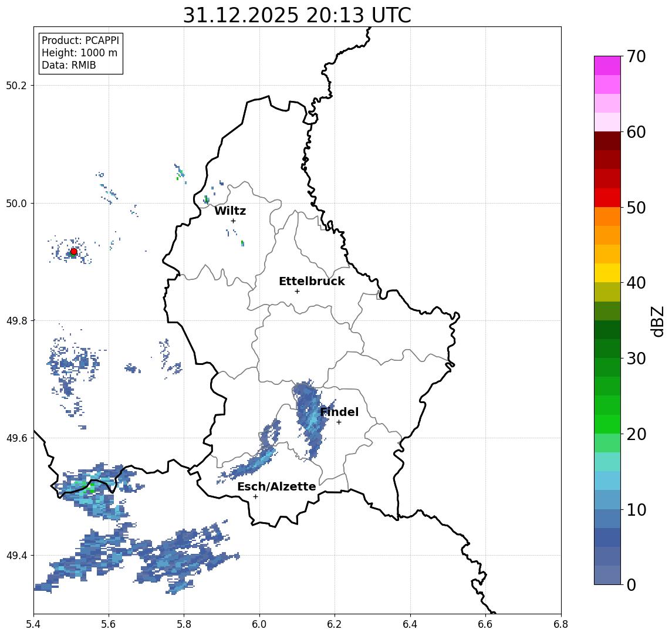Image resolution: width=672 pixels, height=636 pixels.
Task: Click the Findel station label
Action: coord(339,412)
